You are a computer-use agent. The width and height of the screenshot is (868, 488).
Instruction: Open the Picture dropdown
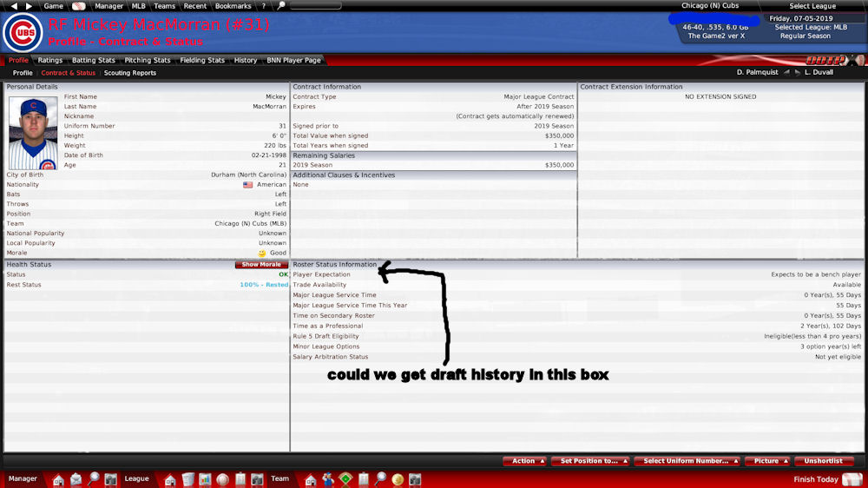[x=768, y=461]
